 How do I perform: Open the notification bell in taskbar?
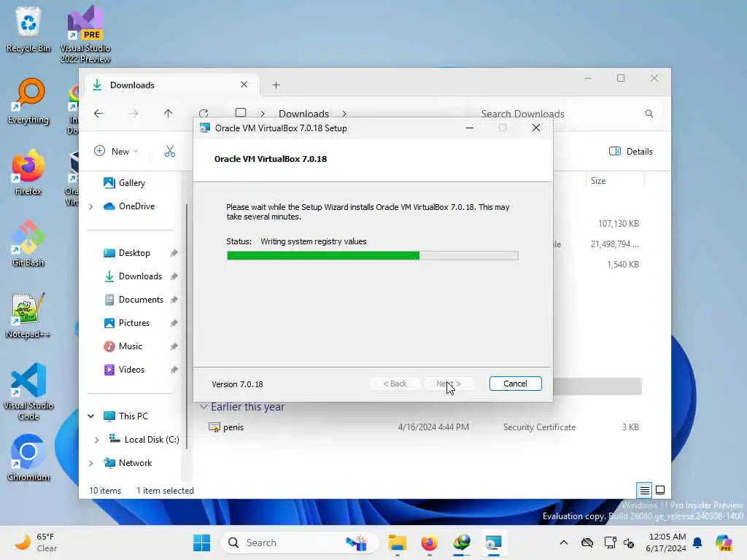697,542
